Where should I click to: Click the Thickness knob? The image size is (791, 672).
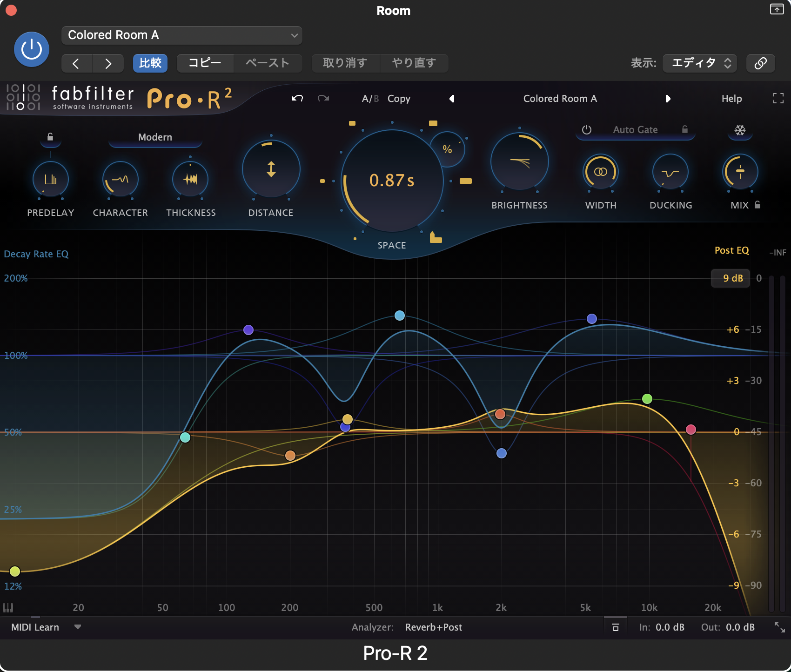pyautogui.click(x=190, y=179)
